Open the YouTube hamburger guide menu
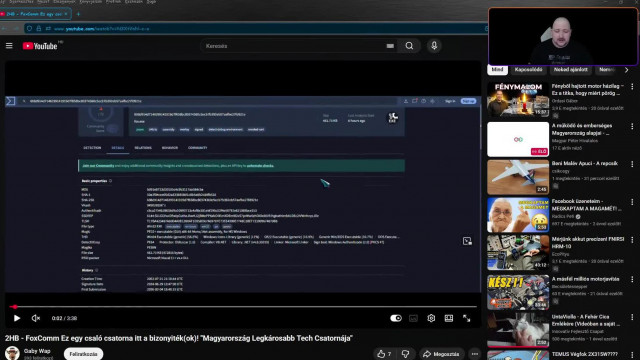Viewport: 640px width, 360px height. 9,46
